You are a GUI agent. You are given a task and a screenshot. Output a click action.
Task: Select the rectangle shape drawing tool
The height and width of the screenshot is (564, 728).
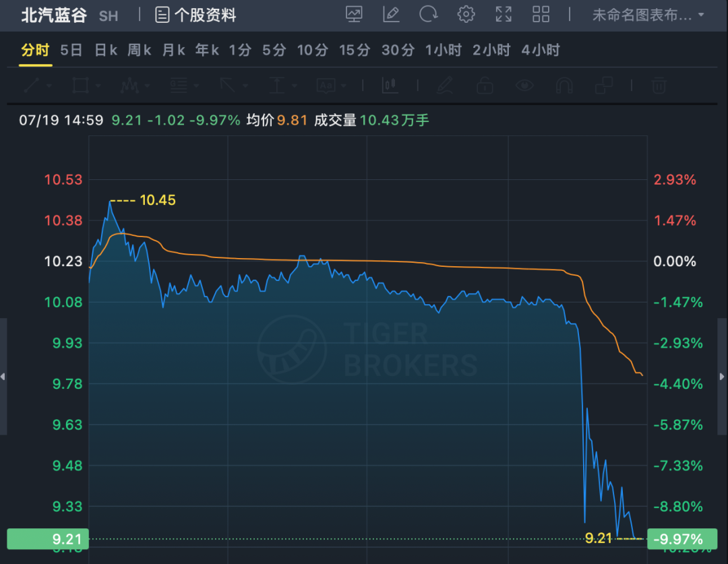(80, 86)
